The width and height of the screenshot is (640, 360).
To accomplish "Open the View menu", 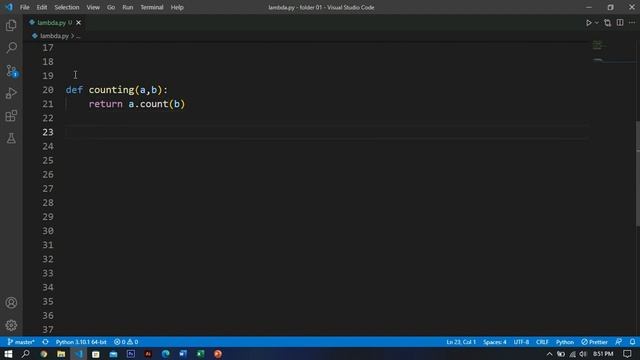I will (x=93, y=7).
